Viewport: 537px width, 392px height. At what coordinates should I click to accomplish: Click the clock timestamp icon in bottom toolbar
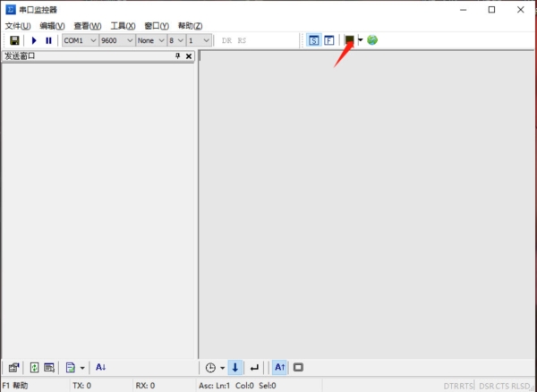coord(210,368)
